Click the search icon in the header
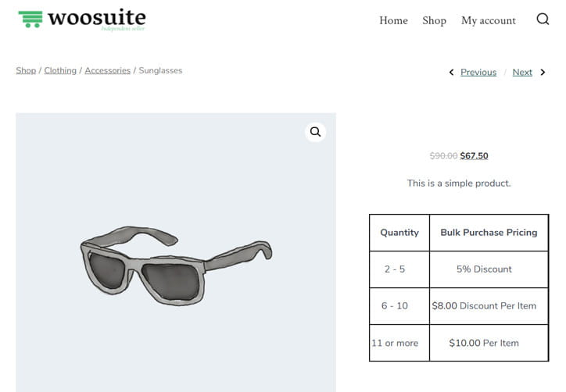This screenshot has height=392, width=566. pos(543,19)
